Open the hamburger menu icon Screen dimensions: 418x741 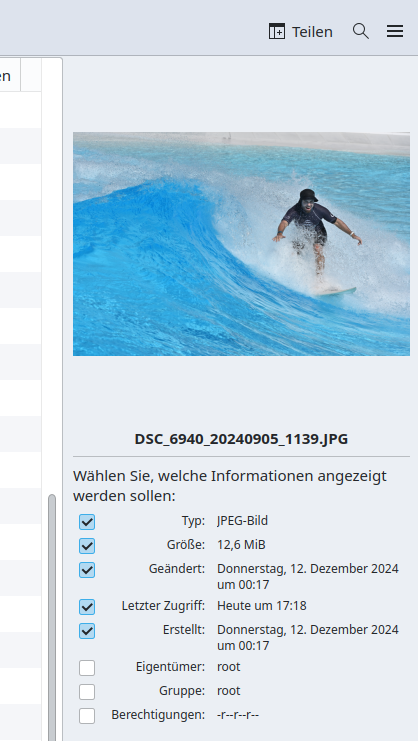click(395, 32)
